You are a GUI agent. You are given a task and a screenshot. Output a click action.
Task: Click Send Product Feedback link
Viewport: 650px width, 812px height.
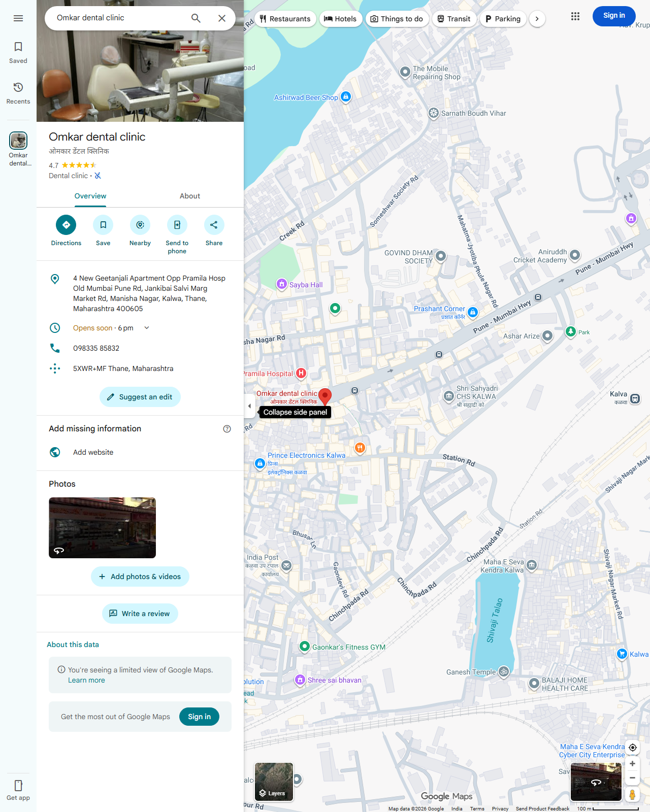pyautogui.click(x=542, y=808)
